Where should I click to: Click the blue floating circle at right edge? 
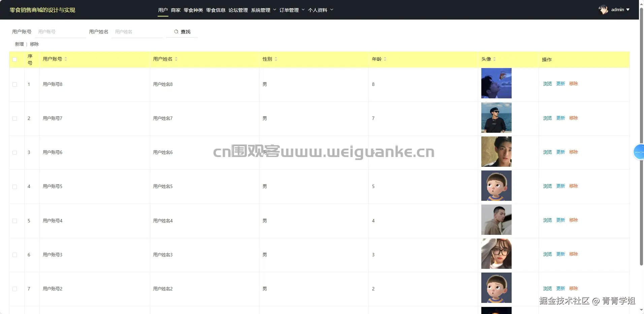pos(639,152)
